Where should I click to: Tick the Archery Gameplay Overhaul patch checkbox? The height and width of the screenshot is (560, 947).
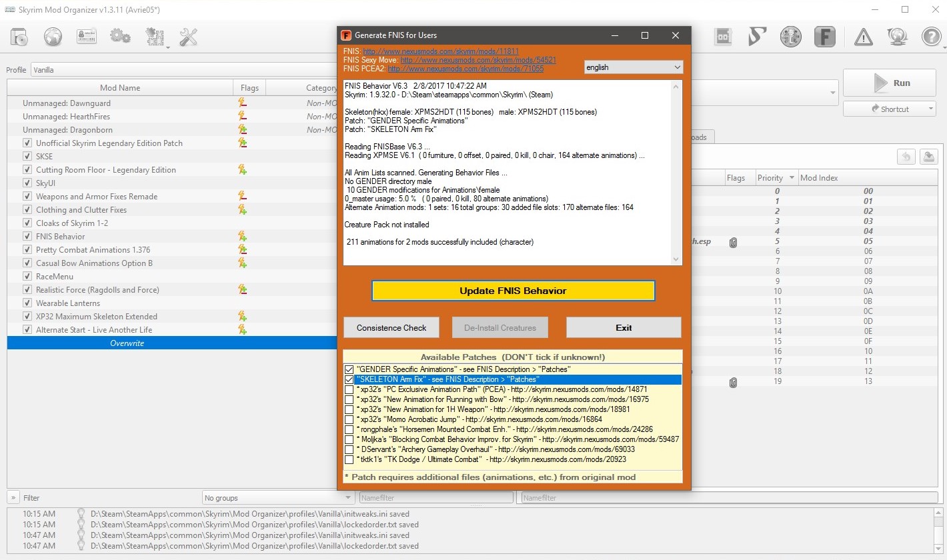point(349,449)
